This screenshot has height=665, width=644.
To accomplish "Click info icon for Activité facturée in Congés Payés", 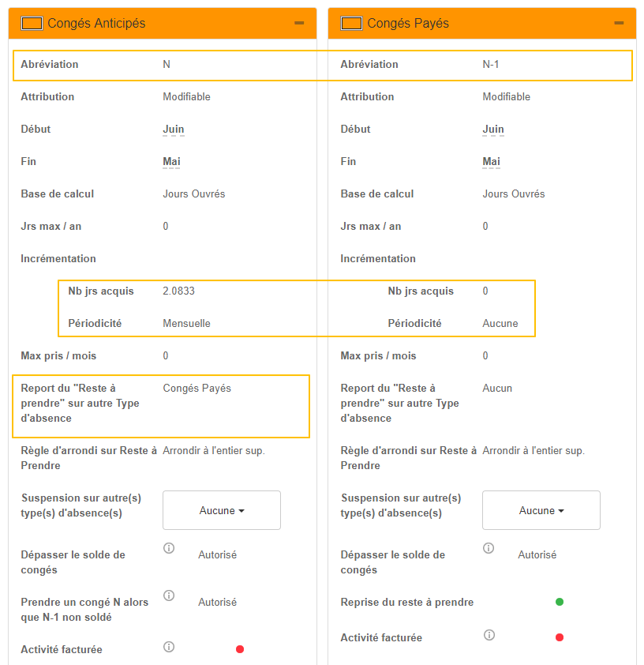I will click(x=489, y=635).
